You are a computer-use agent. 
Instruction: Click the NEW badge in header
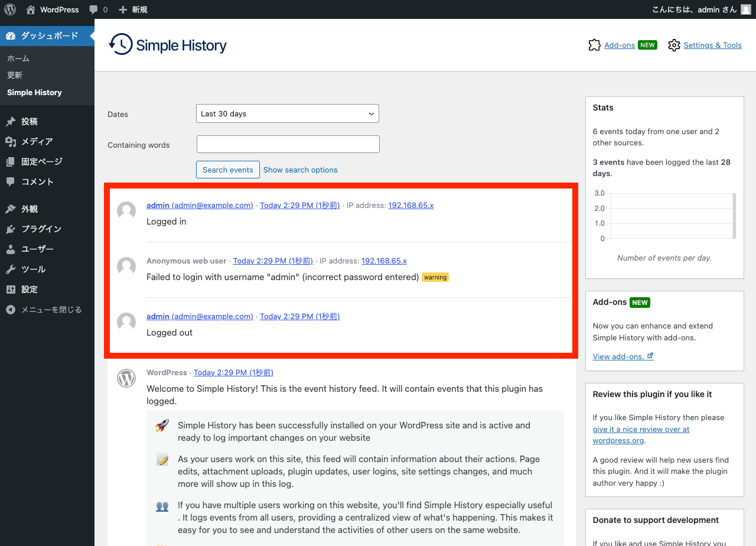647,45
